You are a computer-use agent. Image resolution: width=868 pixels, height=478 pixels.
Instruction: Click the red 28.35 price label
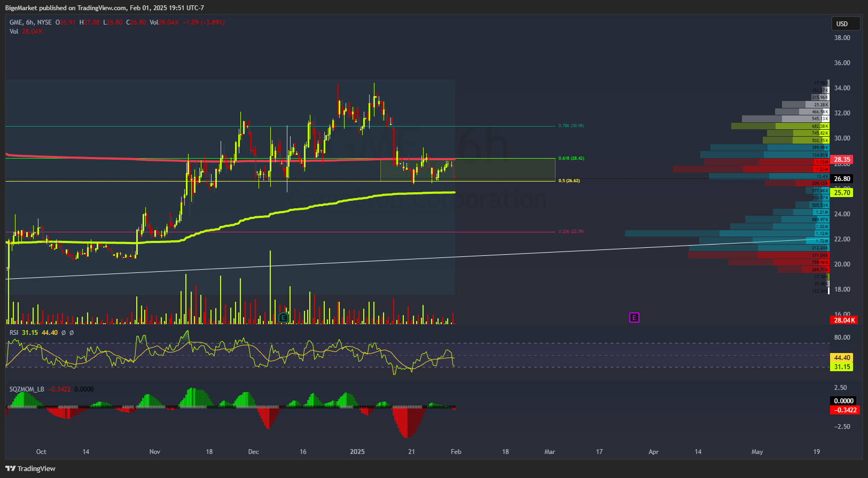[x=842, y=160]
